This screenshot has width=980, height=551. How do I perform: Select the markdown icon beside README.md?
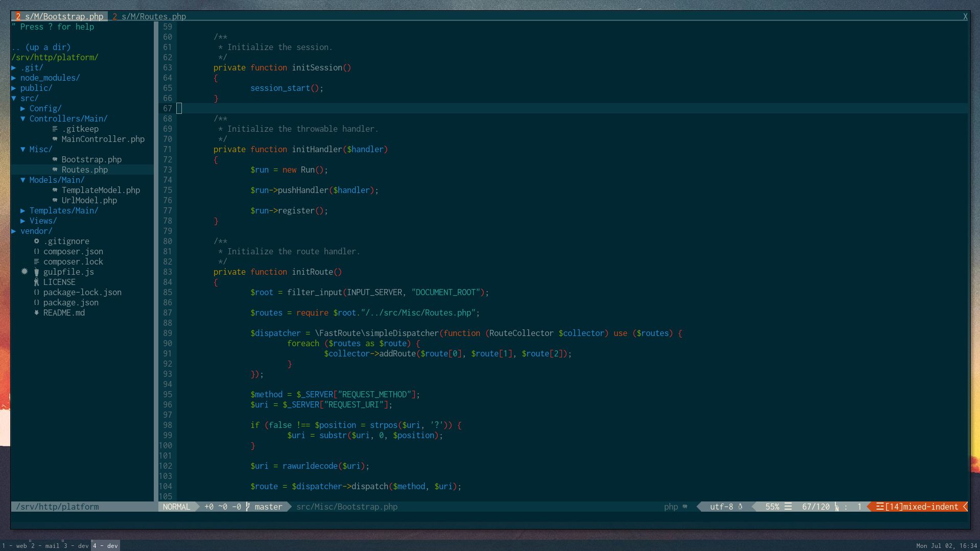click(x=36, y=313)
